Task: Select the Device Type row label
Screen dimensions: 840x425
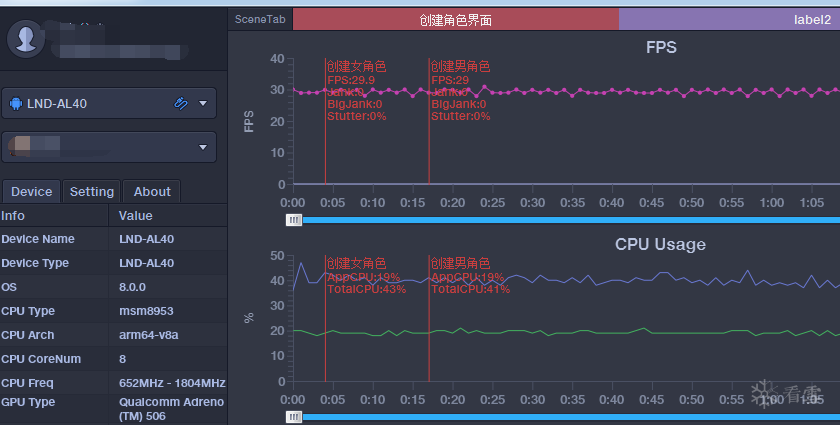Action: pos(35,263)
